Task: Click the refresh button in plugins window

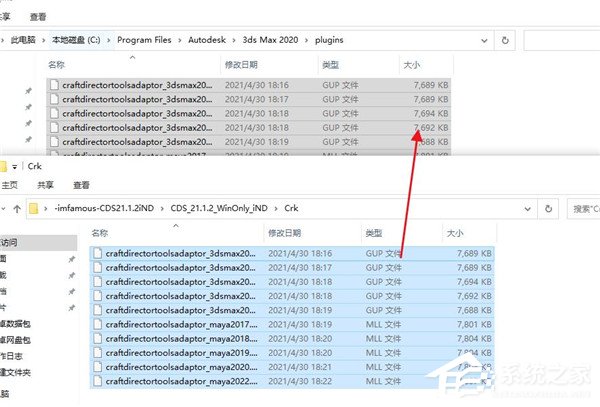Action: 506,40
